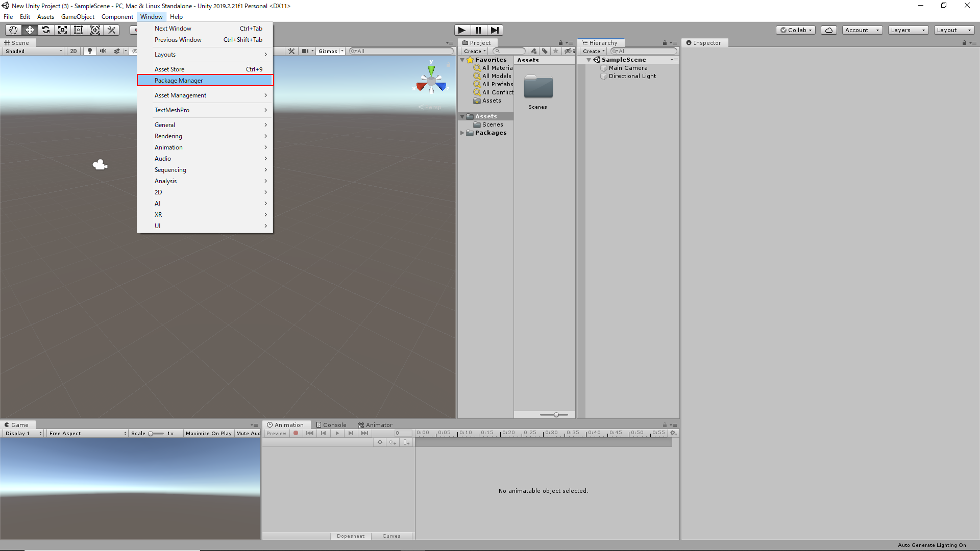980x551 pixels.
Task: Click add animation event icon
Action: point(406,442)
